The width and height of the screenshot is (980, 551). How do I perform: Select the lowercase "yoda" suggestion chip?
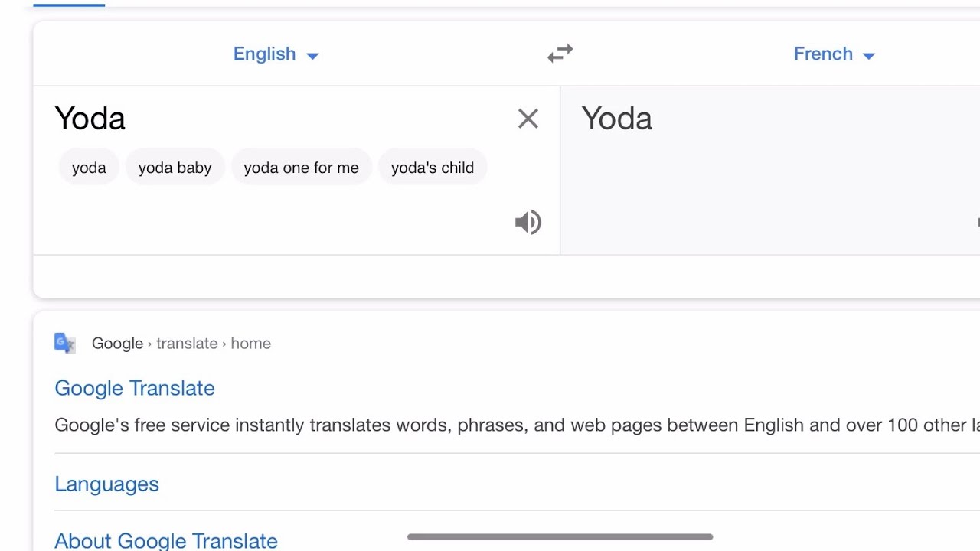pos(89,168)
